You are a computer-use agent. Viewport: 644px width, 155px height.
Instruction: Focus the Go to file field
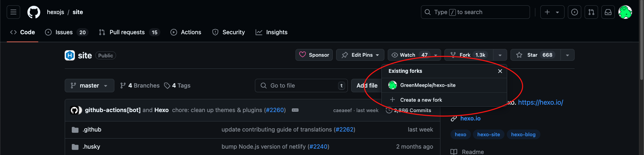click(x=301, y=86)
